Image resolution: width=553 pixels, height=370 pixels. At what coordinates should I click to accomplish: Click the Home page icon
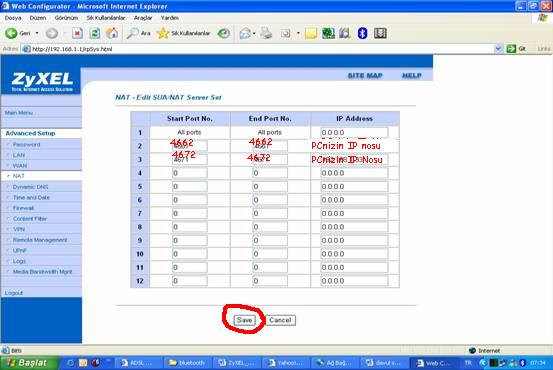(112, 33)
